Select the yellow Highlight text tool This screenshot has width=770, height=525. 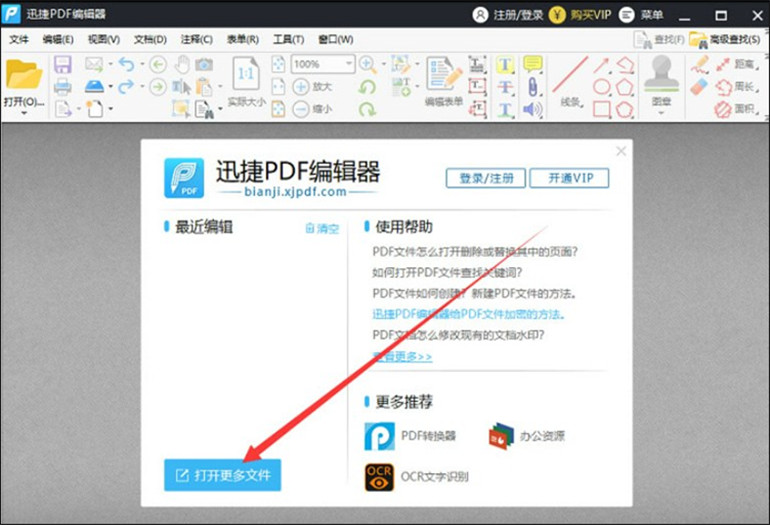pyautogui.click(x=505, y=64)
